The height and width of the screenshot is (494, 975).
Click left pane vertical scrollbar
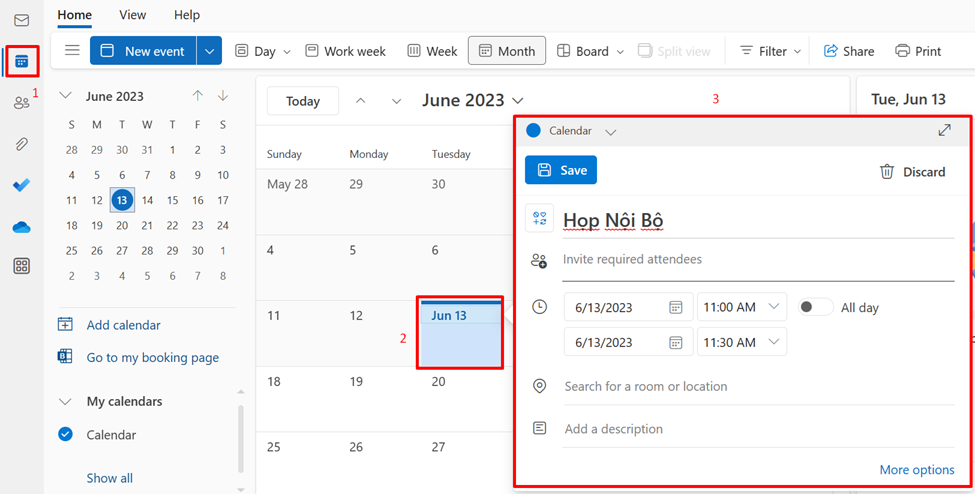(x=241, y=439)
